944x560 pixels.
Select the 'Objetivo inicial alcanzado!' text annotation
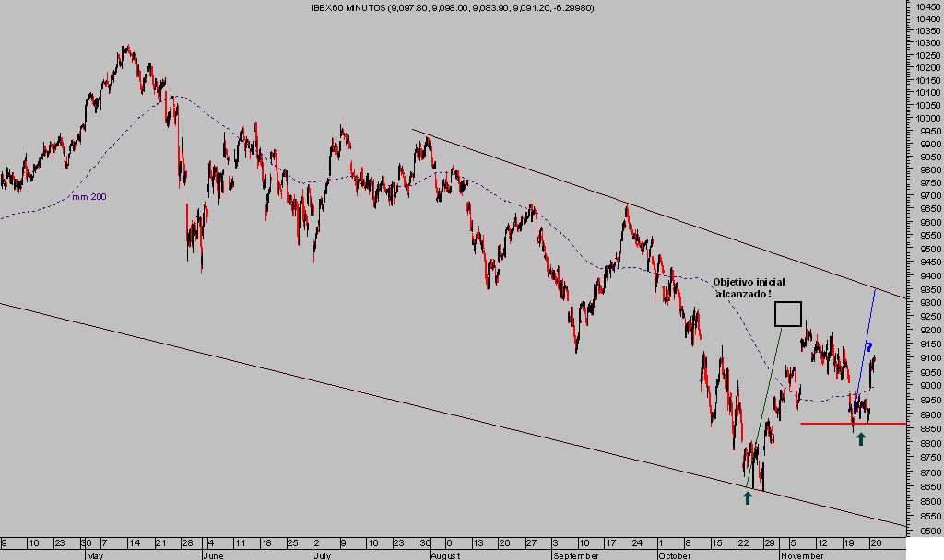click(749, 286)
